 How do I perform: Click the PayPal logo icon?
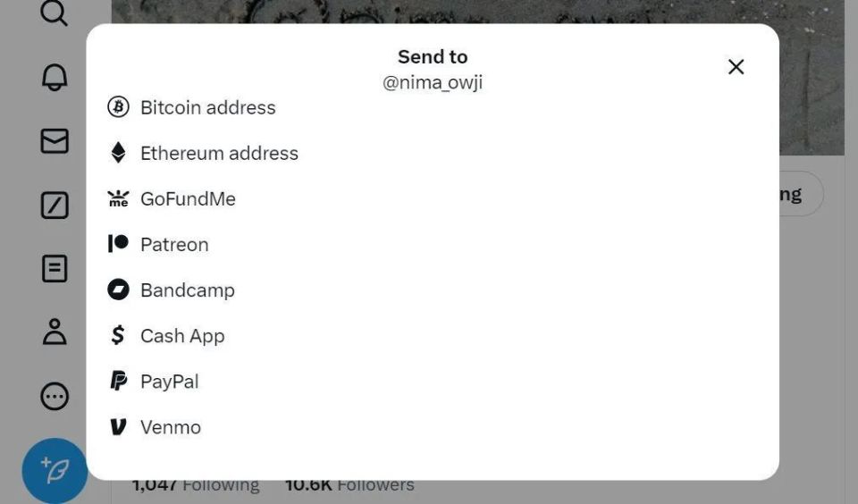click(x=118, y=382)
